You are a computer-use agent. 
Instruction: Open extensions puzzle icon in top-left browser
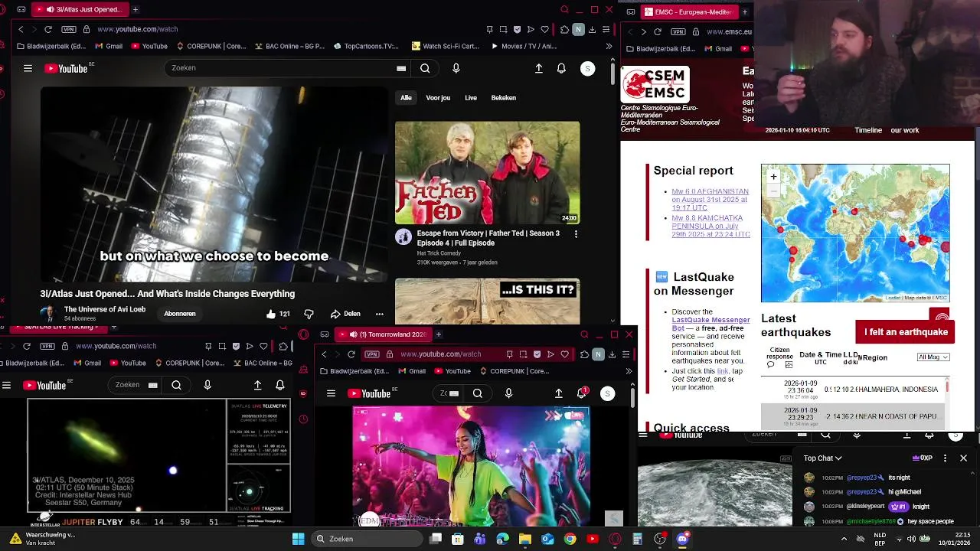564,29
